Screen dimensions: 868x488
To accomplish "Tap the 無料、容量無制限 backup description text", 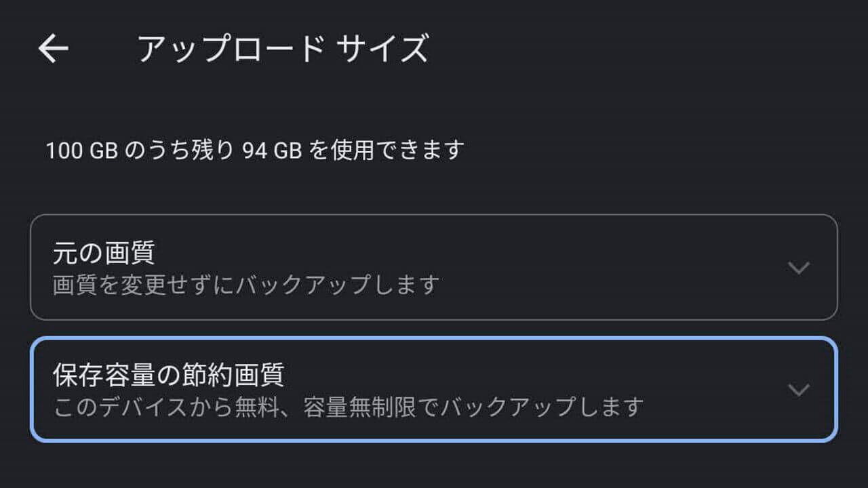I will click(x=346, y=407).
